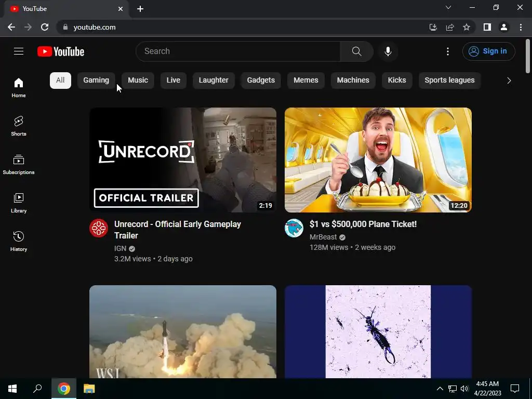Image resolution: width=532 pixels, height=399 pixels.
Task: Open Chrome three-dot menu
Action: (x=521, y=27)
